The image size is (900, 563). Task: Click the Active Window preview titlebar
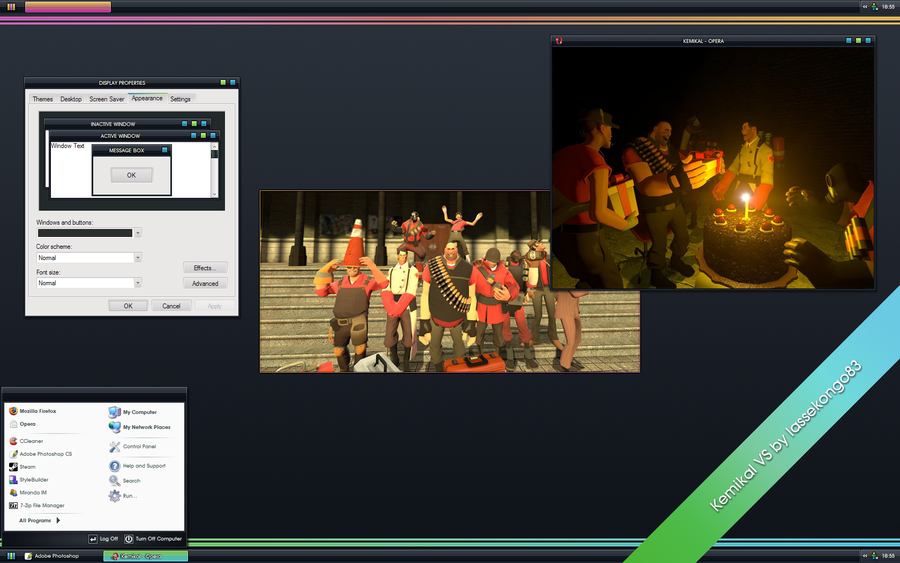133,135
